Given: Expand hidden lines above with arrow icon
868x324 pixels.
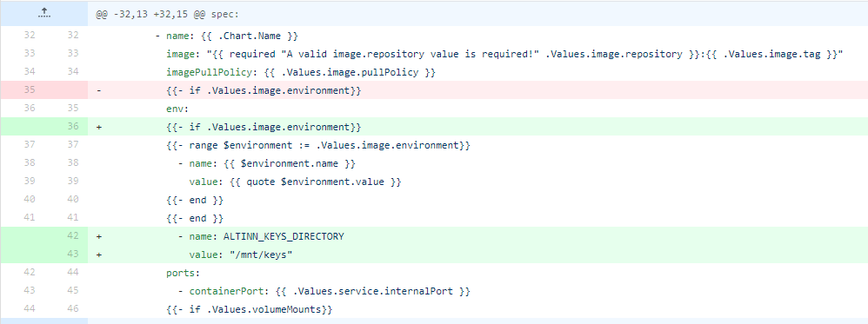Looking at the screenshot, I should pyautogui.click(x=43, y=14).
